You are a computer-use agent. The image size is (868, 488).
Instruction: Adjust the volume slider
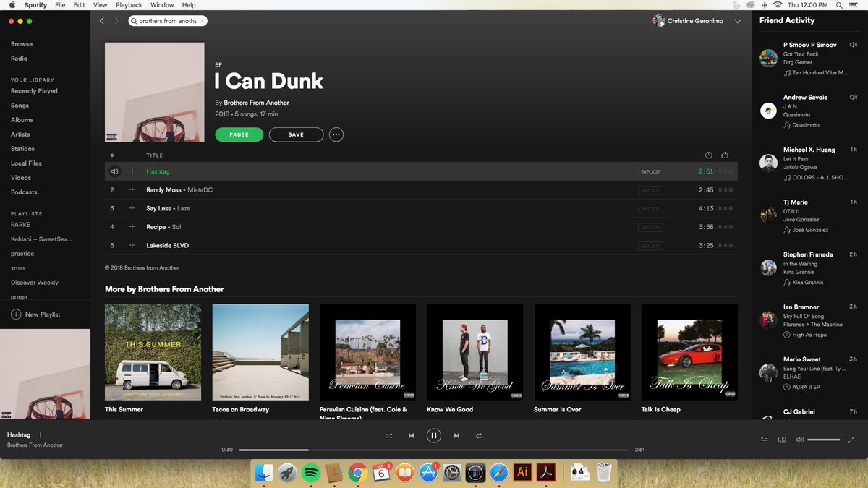coord(824,440)
